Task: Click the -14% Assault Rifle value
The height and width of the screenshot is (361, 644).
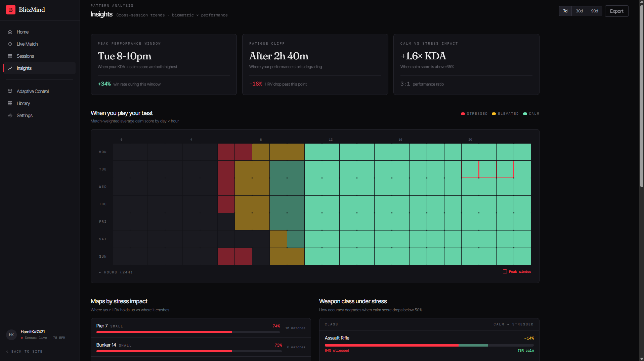Action: (x=529, y=338)
